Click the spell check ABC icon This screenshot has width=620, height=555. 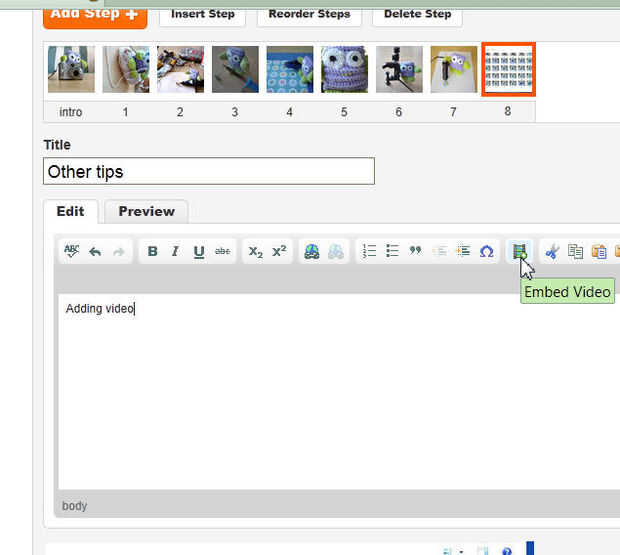72,251
